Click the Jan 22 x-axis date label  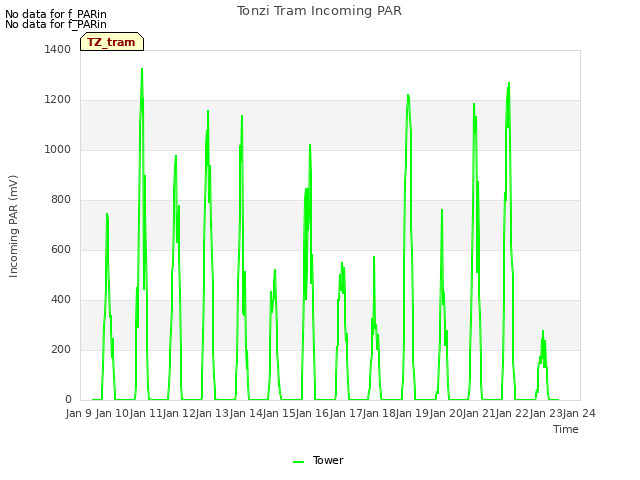point(512,413)
